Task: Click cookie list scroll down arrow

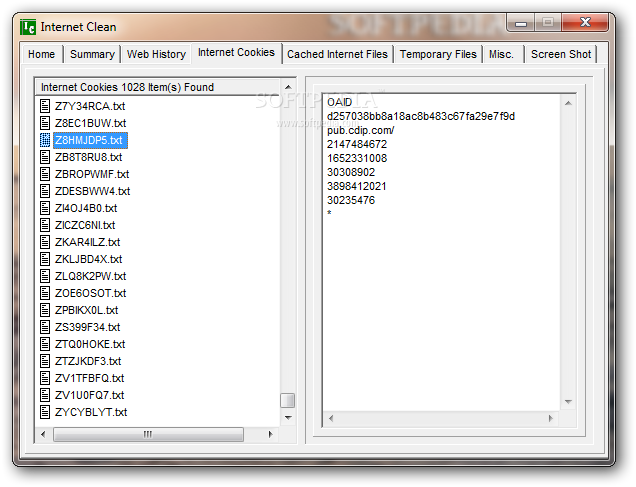Action: 288,418
